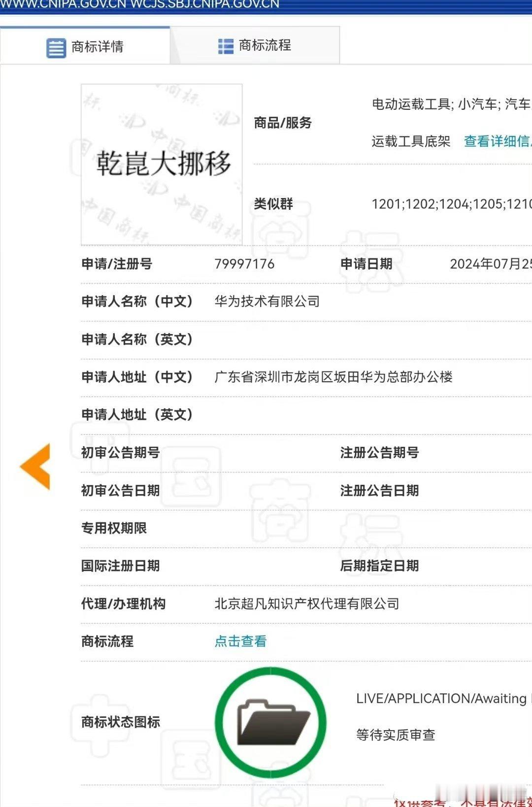Image resolution: width=532 pixels, height=807 pixels.
Task: Click the 专用权期限 label
Action: [x=114, y=528]
